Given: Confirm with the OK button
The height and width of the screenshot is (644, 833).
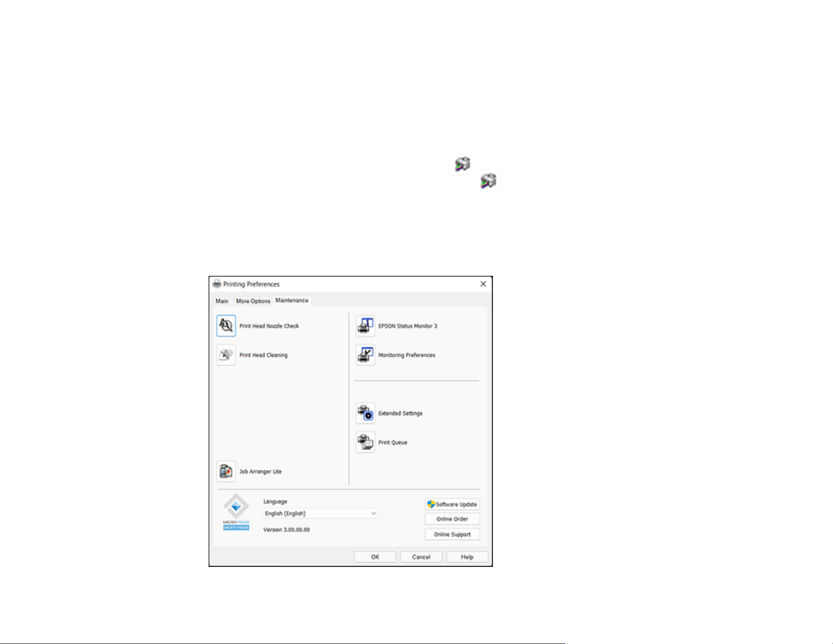Looking at the screenshot, I should click(x=375, y=557).
